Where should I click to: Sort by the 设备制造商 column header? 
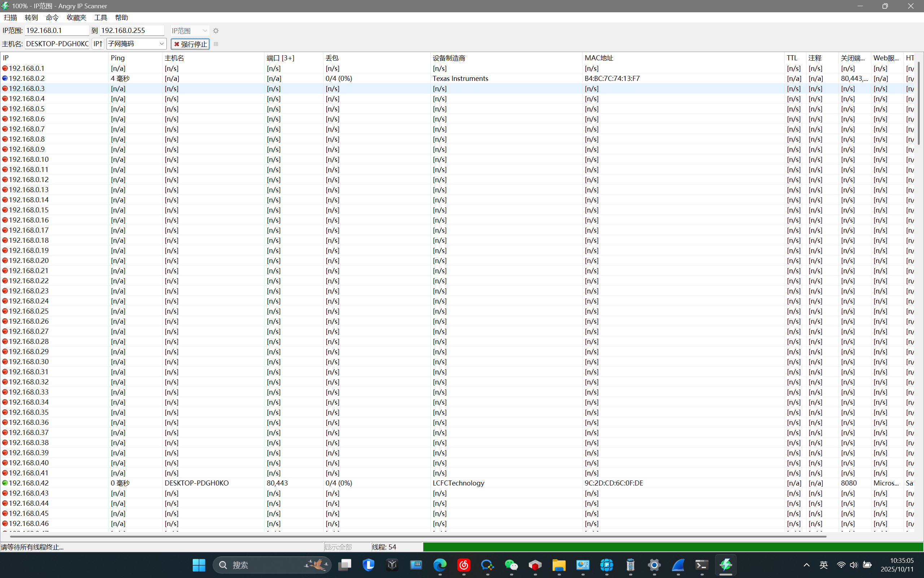coord(506,58)
